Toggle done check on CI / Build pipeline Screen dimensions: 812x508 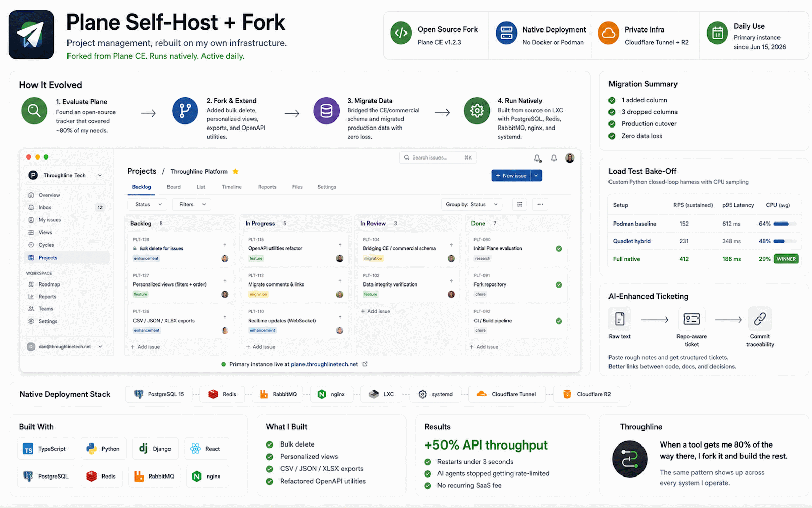[x=559, y=321]
